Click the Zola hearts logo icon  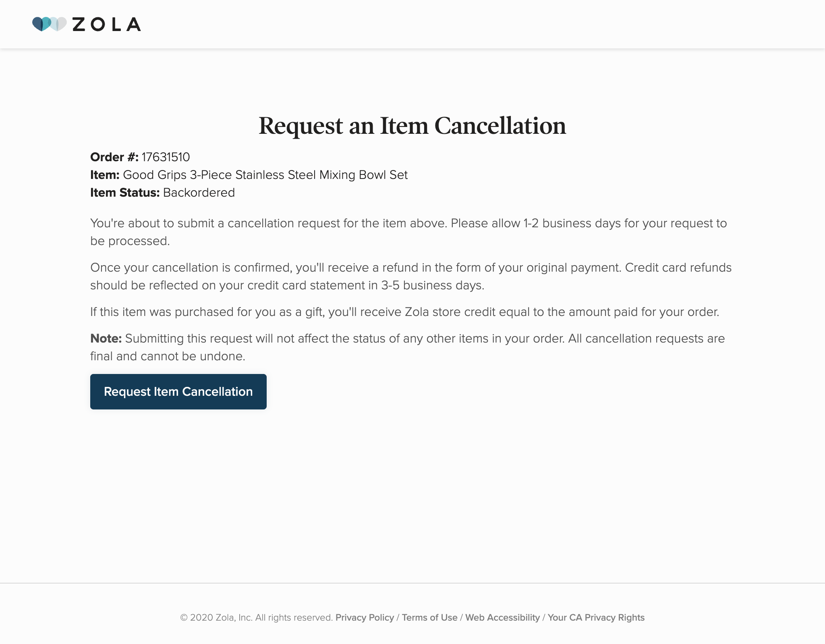coord(49,24)
